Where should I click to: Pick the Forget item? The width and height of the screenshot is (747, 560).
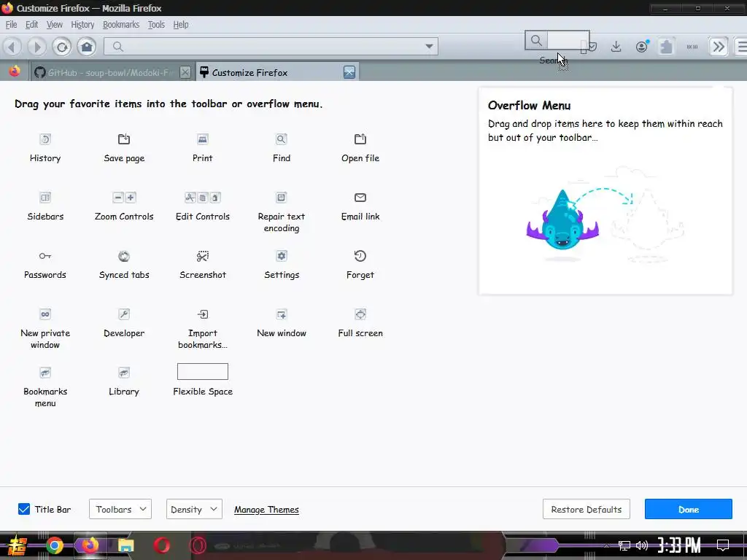point(360,265)
